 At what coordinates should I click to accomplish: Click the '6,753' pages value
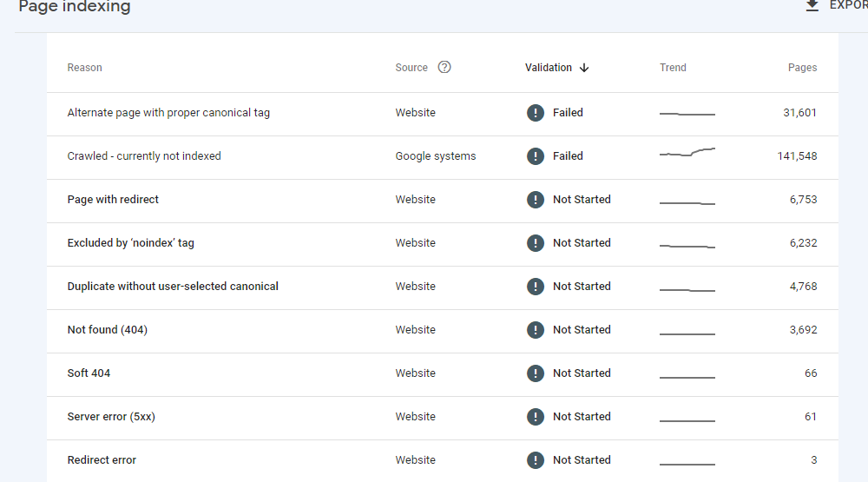coord(803,200)
